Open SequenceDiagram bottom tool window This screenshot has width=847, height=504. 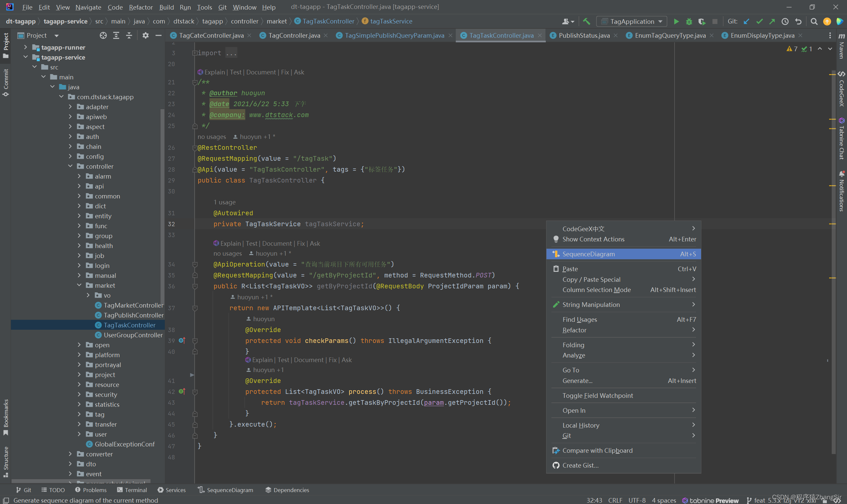coord(225,490)
